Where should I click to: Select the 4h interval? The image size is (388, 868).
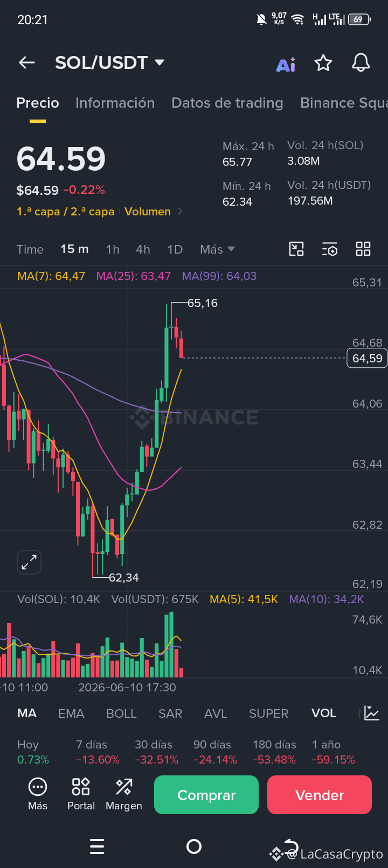click(143, 249)
